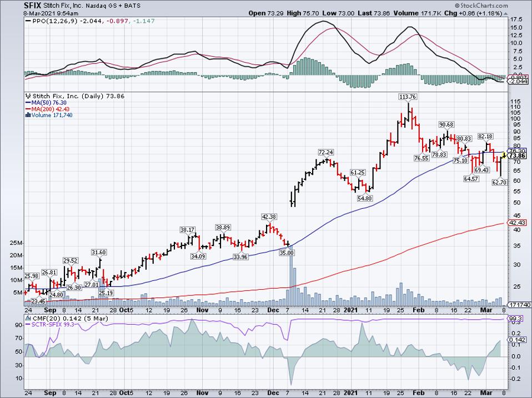Click the 38.17 price label
This screenshot has width=532, height=398.
click(187, 229)
